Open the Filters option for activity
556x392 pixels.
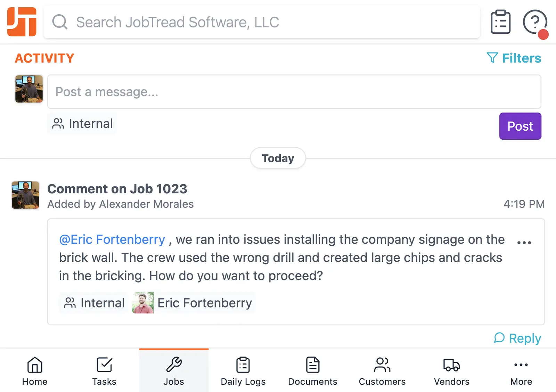514,58
